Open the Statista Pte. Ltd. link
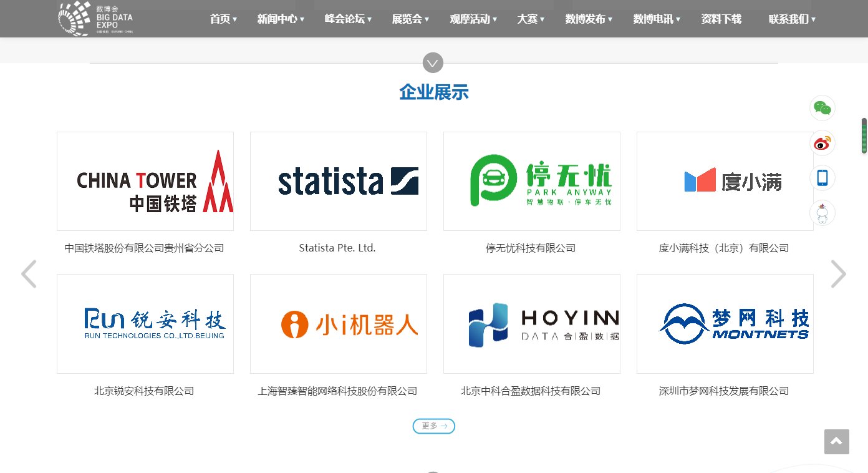The height and width of the screenshot is (473, 868). pos(337,248)
